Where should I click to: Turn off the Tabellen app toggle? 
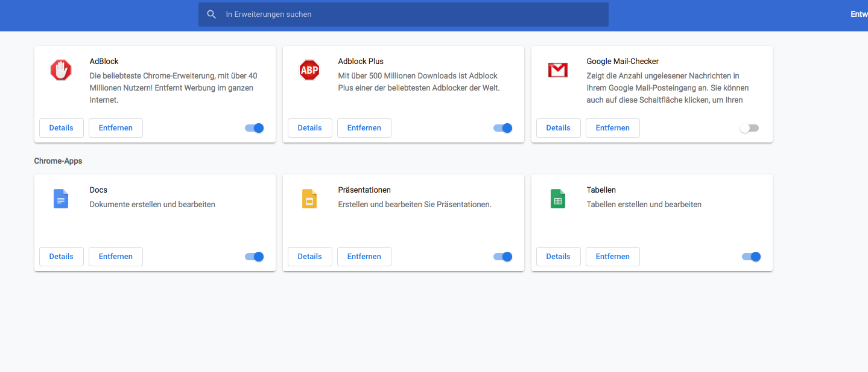752,257
